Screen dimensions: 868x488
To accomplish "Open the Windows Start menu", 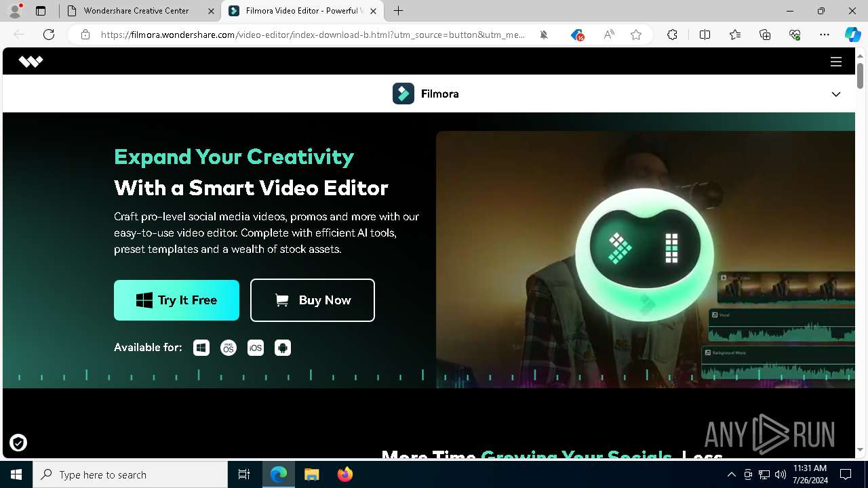I will 16,474.
